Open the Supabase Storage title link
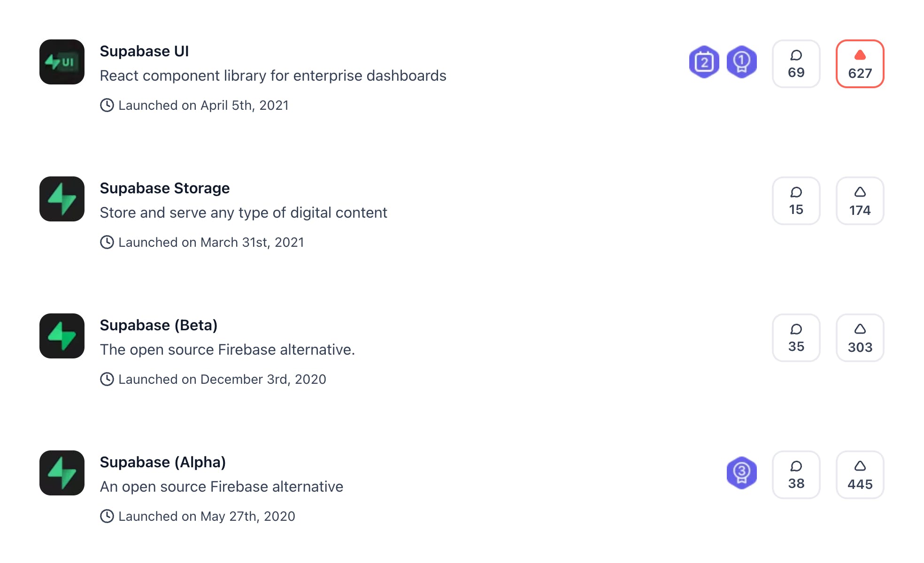Screen dimensions: 924x563 (164, 188)
